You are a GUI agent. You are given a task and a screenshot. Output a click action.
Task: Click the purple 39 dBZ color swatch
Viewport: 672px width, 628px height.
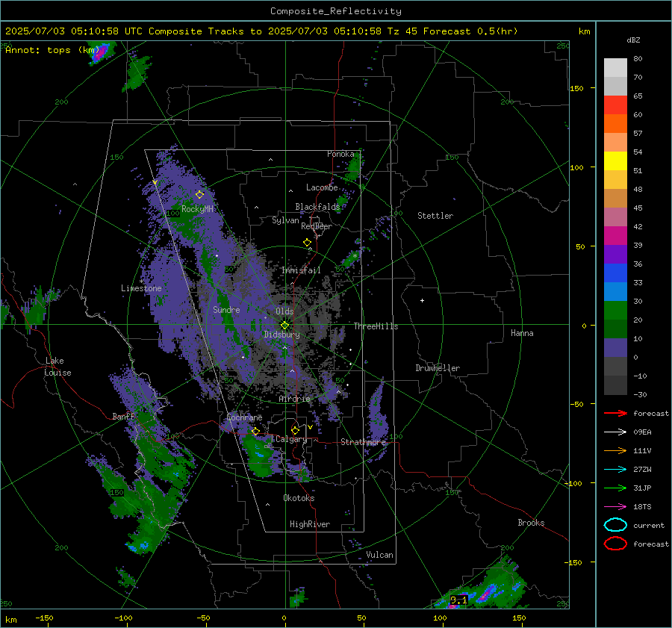click(615, 255)
